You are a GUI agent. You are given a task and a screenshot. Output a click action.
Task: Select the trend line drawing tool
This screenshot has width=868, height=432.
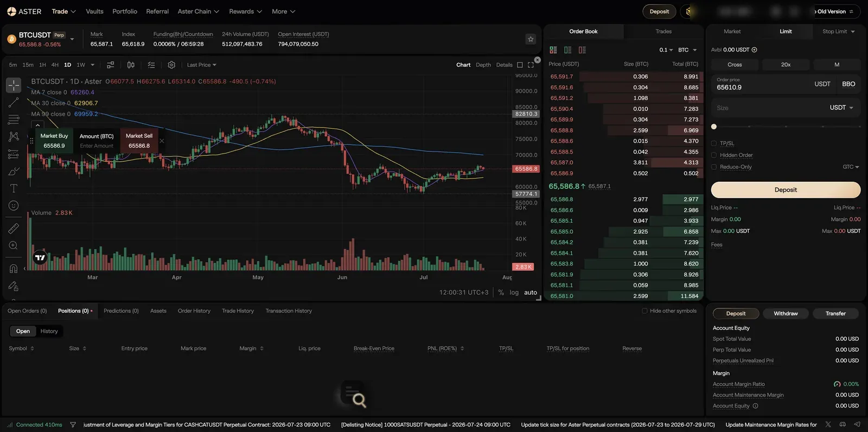coord(14,103)
